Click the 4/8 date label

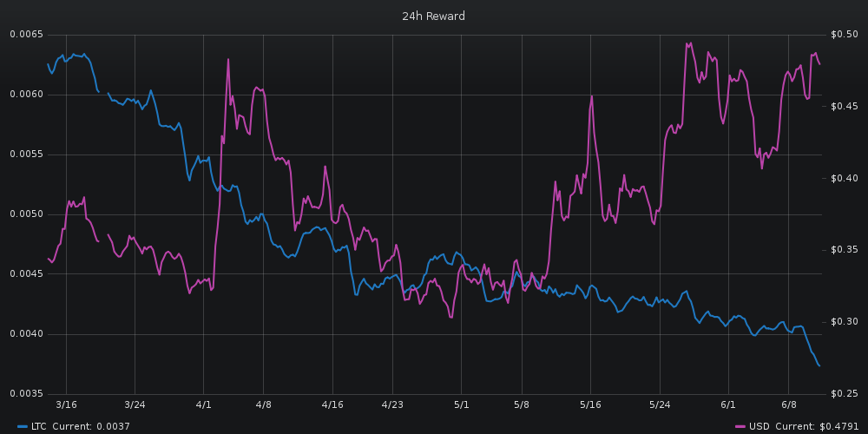[x=264, y=404]
